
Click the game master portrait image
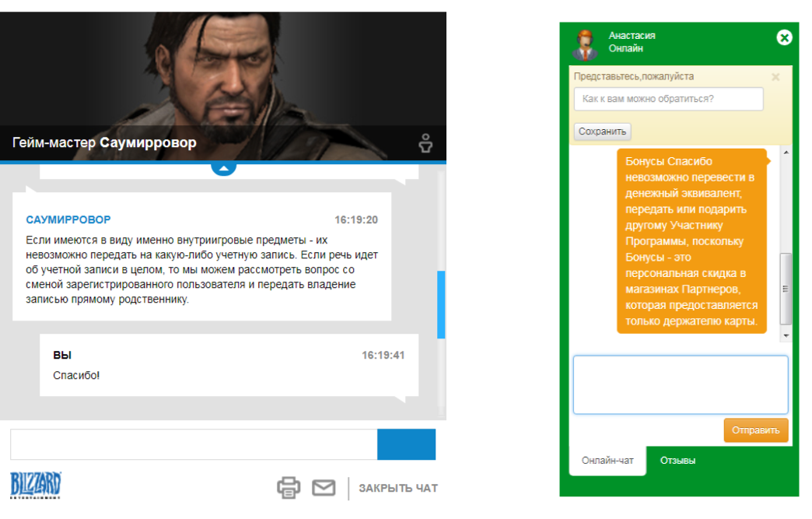click(223, 86)
